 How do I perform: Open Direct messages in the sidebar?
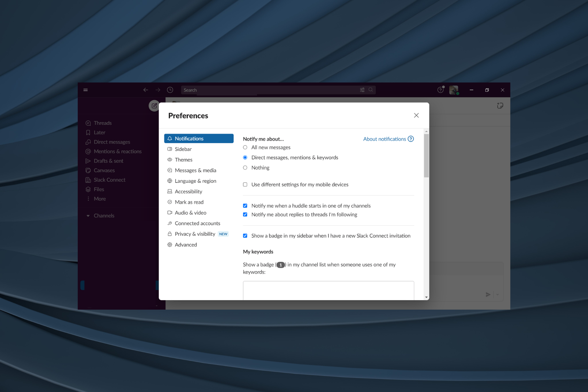point(112,142)
